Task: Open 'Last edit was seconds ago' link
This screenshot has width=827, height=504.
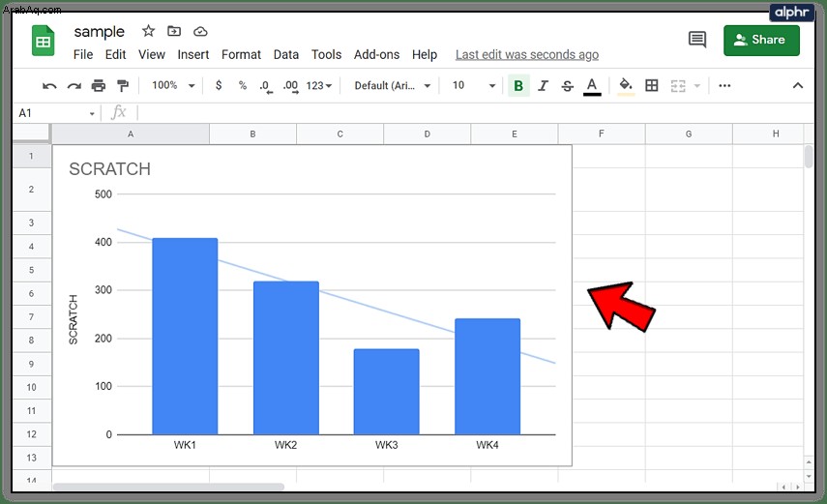Action: [x=527, y=55]
